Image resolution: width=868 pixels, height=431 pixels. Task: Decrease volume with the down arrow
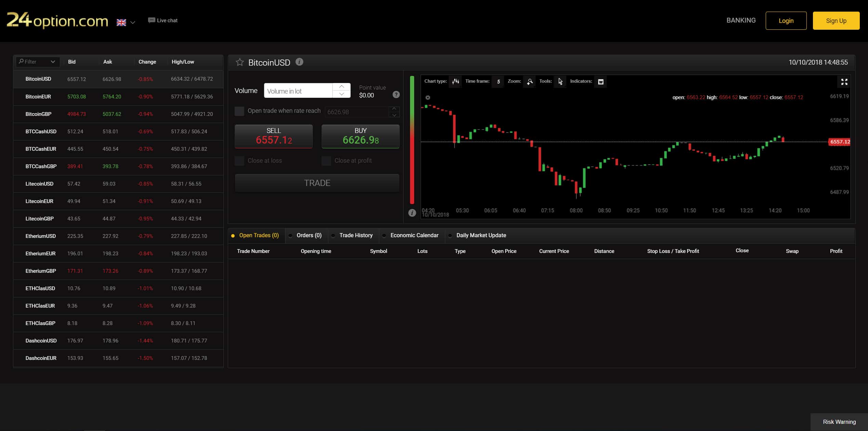point(341,94)
